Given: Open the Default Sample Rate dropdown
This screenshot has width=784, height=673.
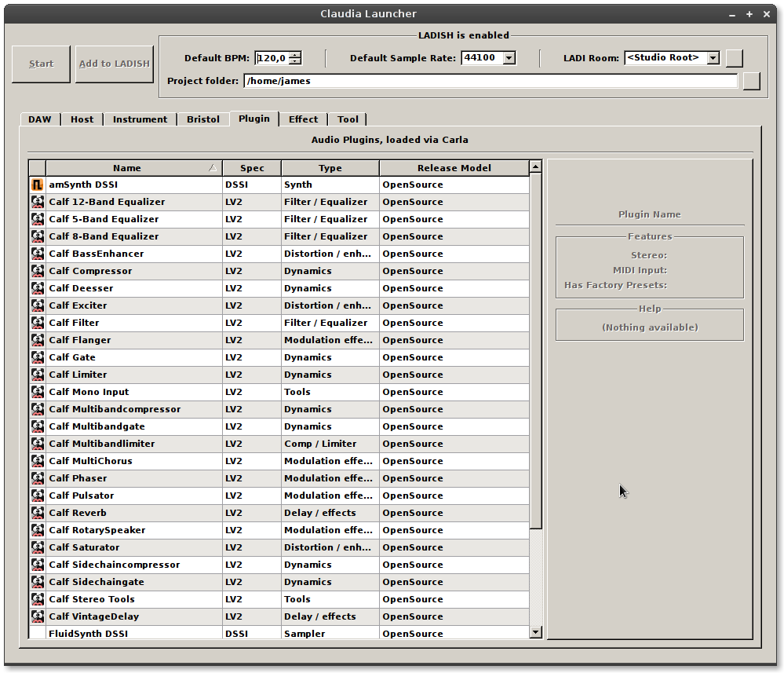Looking at the screenshot, I should (509, 58).
